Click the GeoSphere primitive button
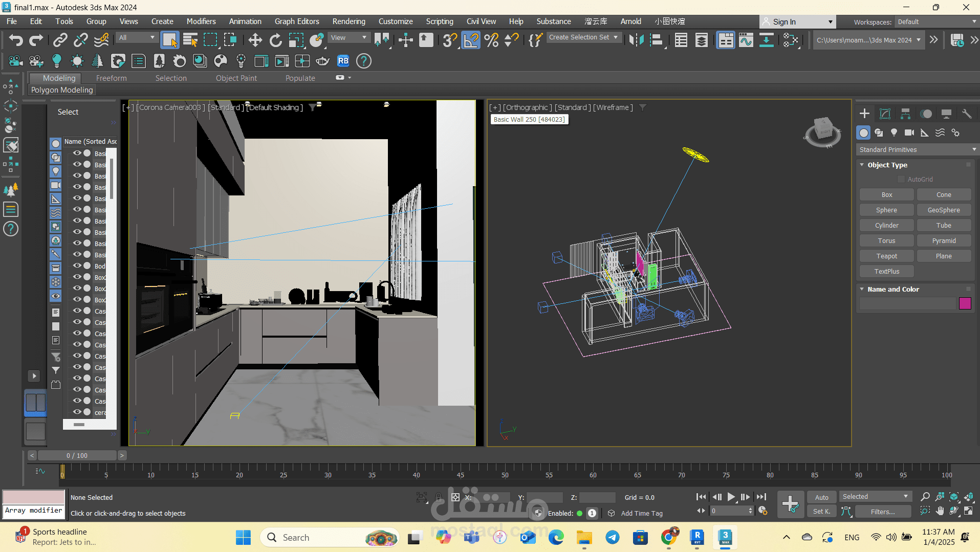The width and height of the screenshot is (980, 552). pos(943,210)
